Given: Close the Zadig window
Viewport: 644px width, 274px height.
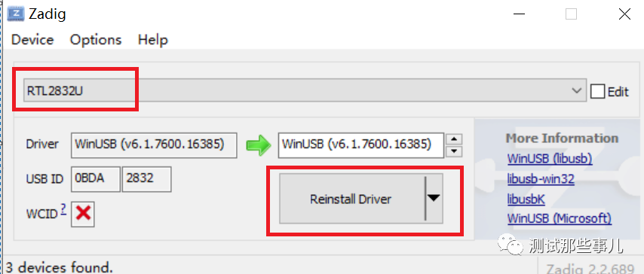Looking at the screenshot, I should point(624,14).
